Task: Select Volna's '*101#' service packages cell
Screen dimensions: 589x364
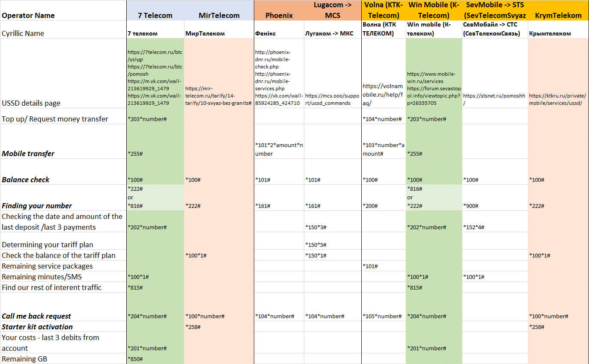Action: (384, 266)
